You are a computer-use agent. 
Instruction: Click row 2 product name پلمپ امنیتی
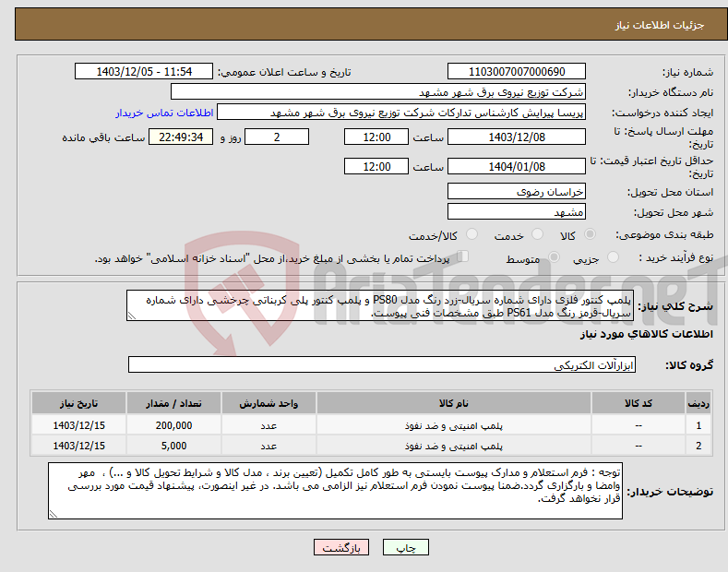(x=454, y=446)
